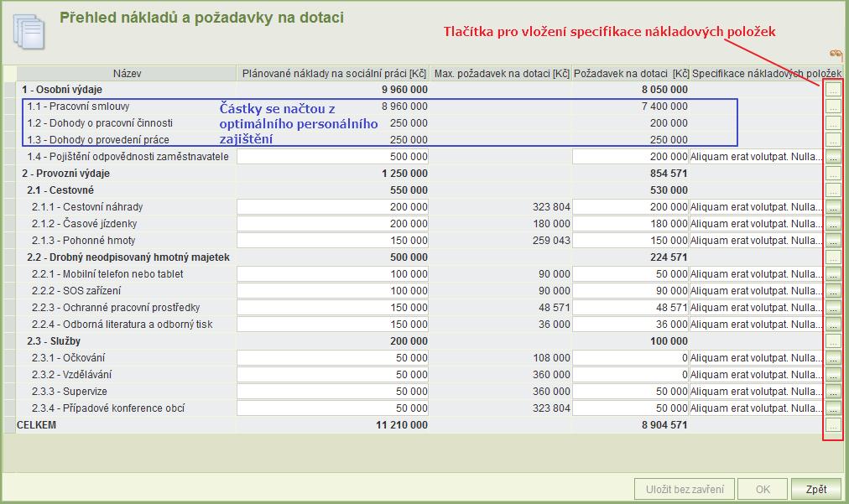Click the OK button
This screenshot has height=504, width=849.
tap(763, 490)
